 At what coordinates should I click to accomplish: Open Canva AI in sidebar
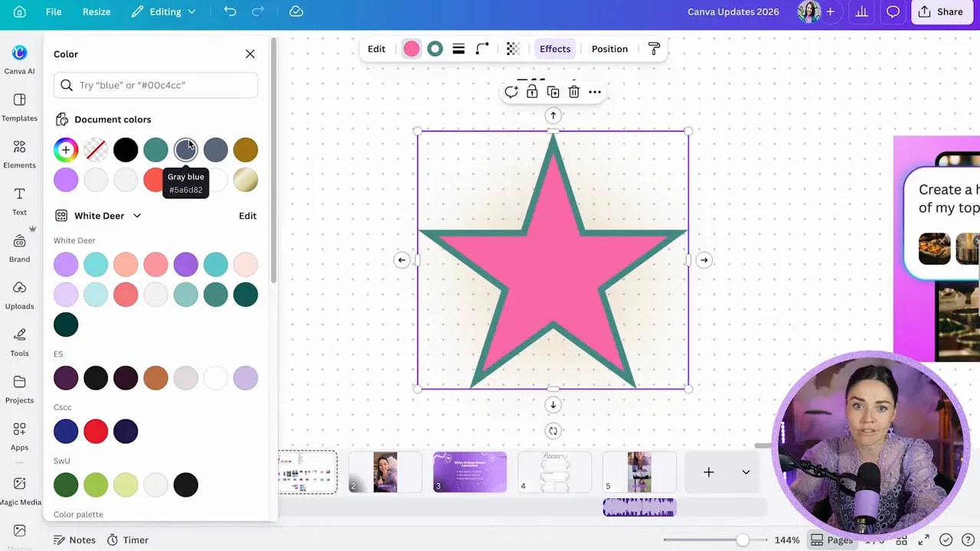point(19,60)
